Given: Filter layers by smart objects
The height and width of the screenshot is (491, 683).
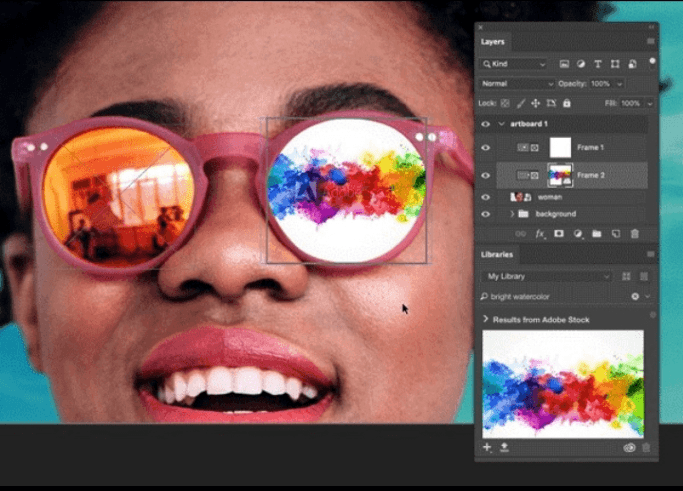Looking at the screenshot, I should [632, 64].
